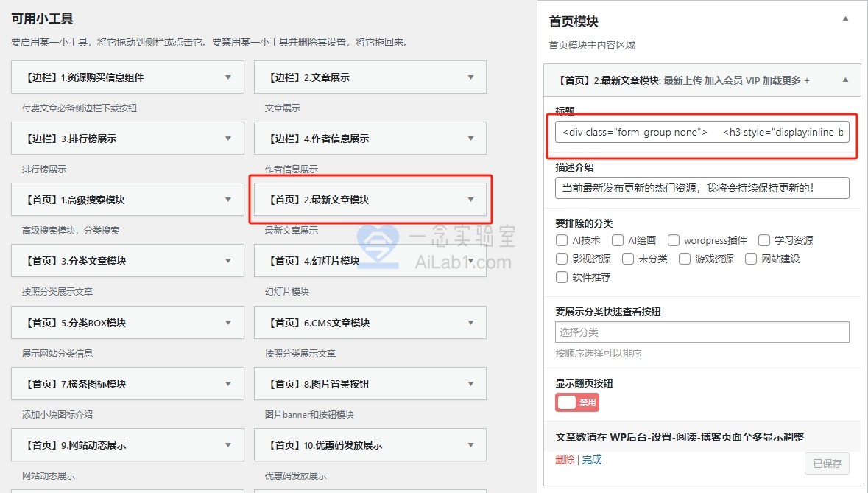The image size is (868, 493).
Task: Check the 软件推荐 category checkbox
Action: [561, 277]
